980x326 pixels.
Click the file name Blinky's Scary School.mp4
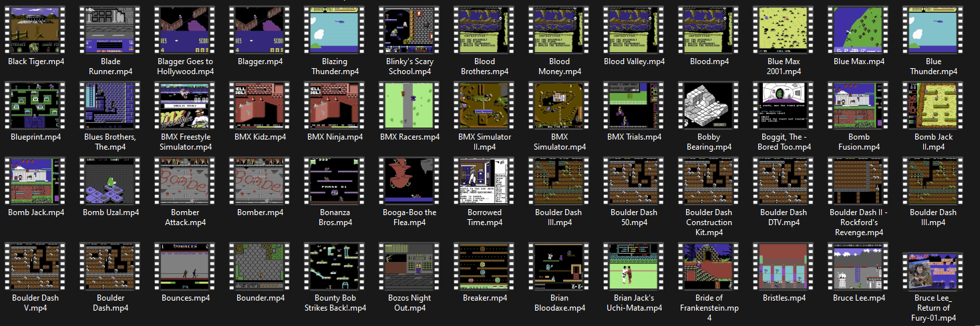(410, 66)
